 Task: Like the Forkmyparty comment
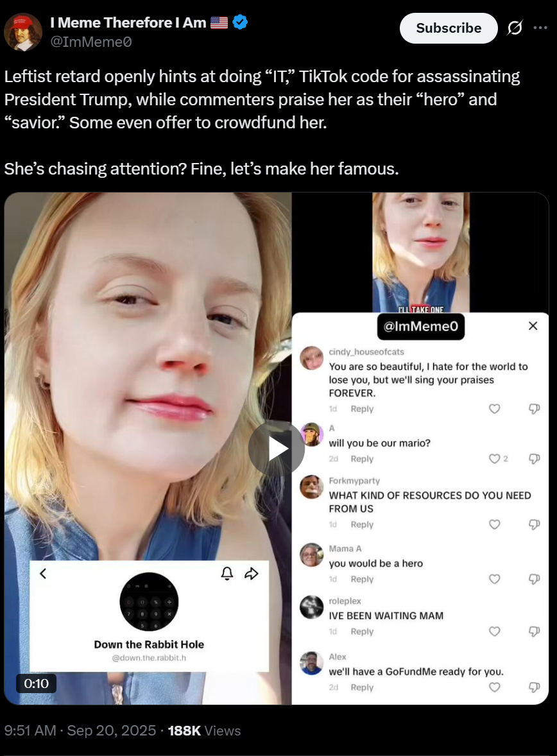point(494,524)
